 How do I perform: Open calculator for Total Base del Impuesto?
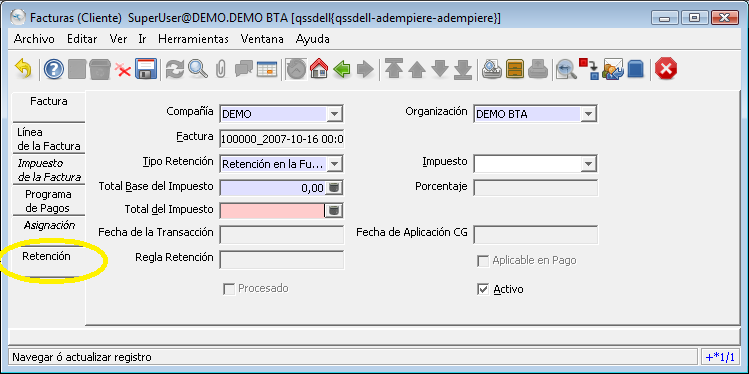click(334, 188)
